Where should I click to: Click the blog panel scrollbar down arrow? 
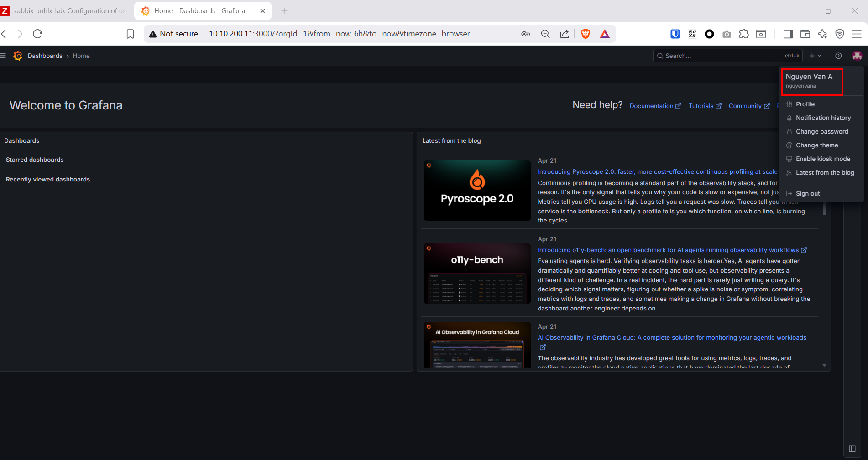pyautogui.click(x=824, y=365)
